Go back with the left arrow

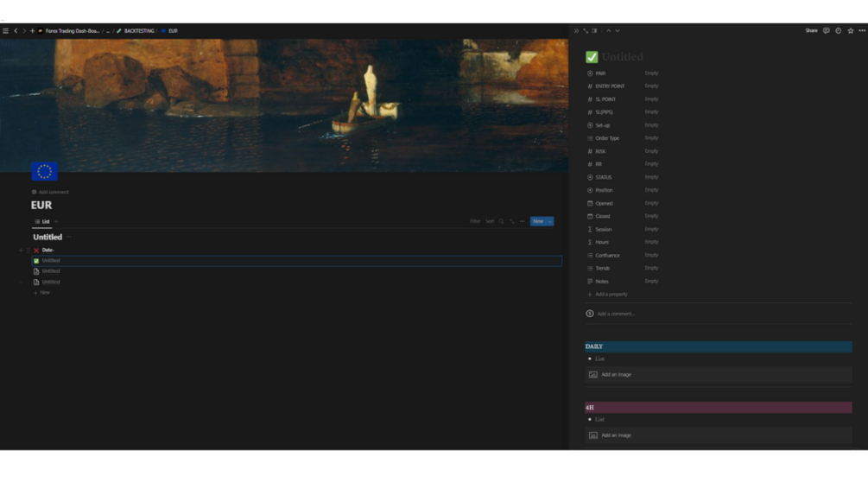(x=16, y=31)
